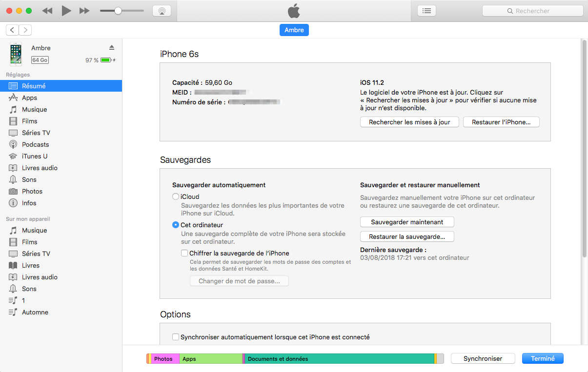The image size is (588, 372).
Task: Click the play button in toolbar
Action: coord(66,11)
